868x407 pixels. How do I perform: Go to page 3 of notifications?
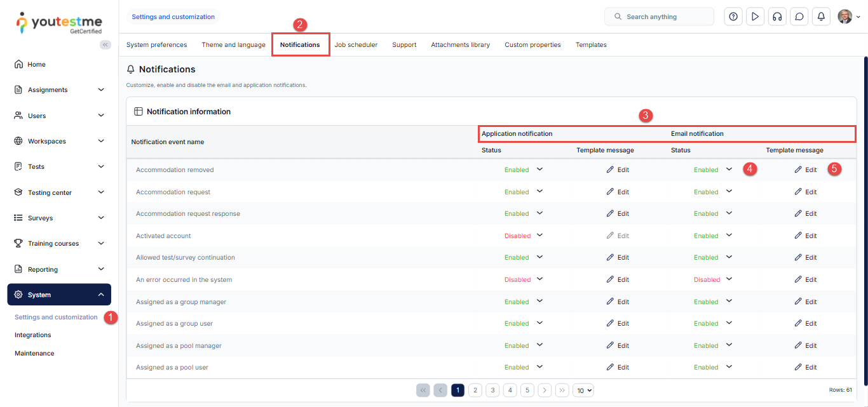coord(492,390)
